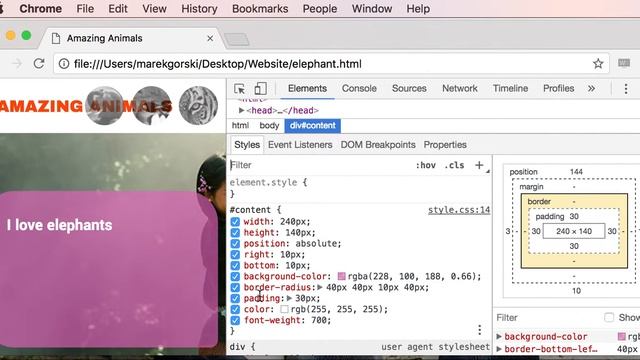Open the #content rule options dots
This screenshot has width=640, height=360.
pyautogui.click(x=480, y=330)
